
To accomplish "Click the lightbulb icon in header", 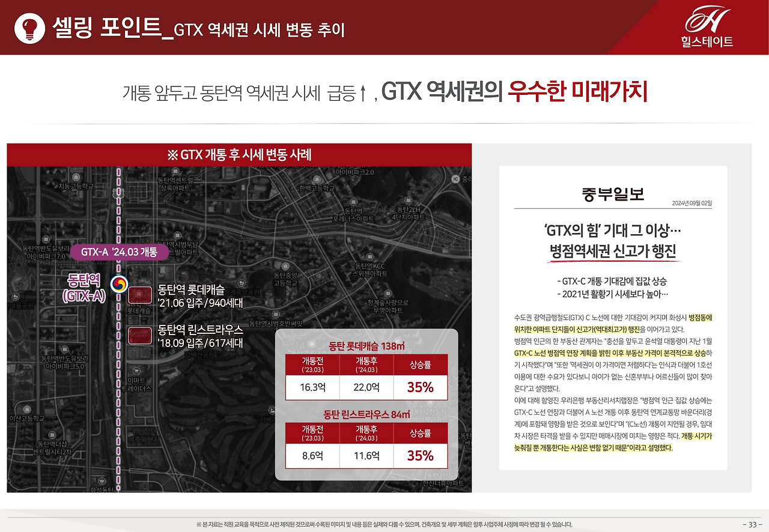I will (x=30, y=28).
